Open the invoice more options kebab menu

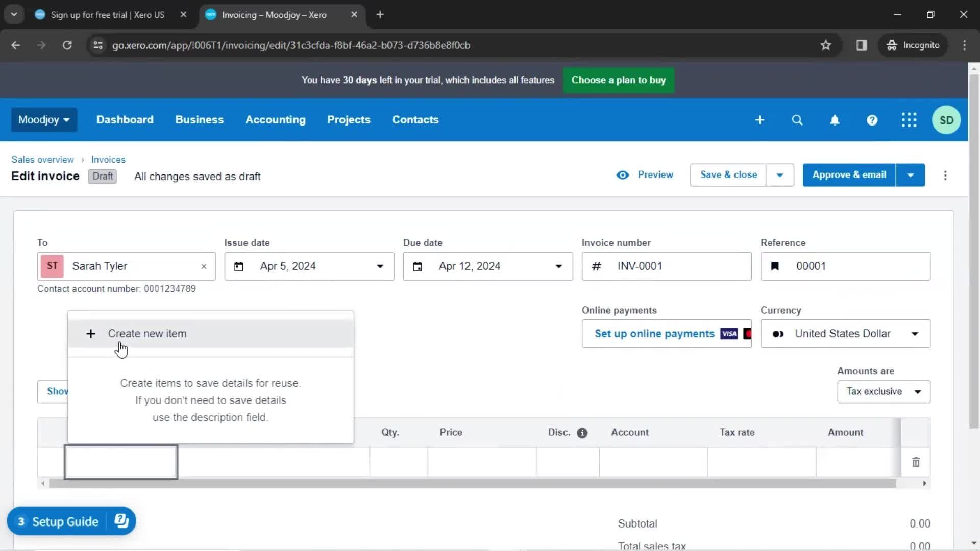(x=945, y=176)
